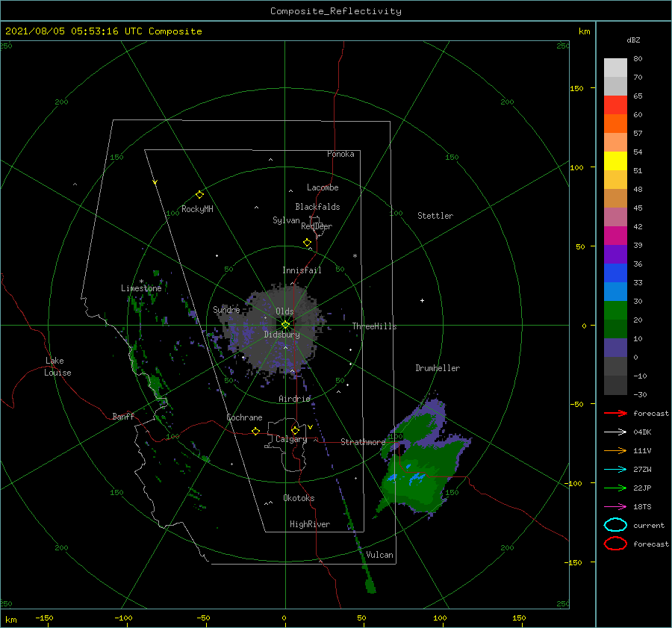The width and height of the screenshot is (672, 628).
Task: Click the yellow diamond marker near RockyMH
Action: pyautogui.click(x=199, y=195)
